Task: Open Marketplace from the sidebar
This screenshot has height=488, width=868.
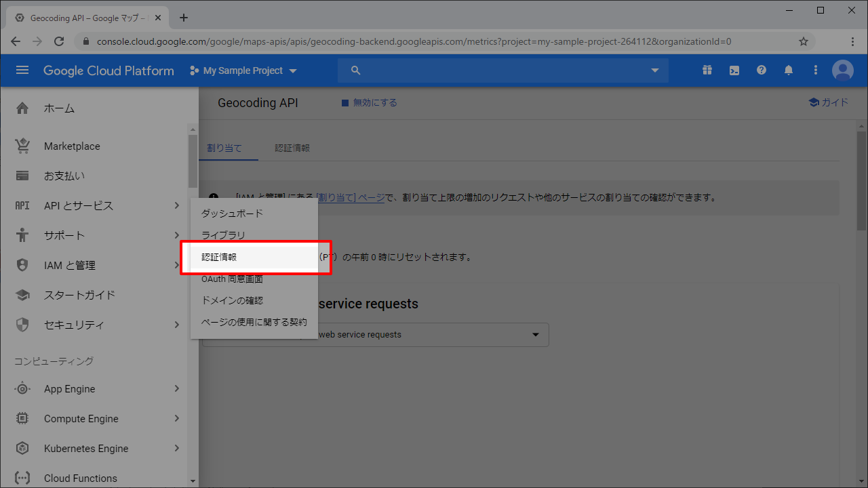Action: tap(72, 146)
